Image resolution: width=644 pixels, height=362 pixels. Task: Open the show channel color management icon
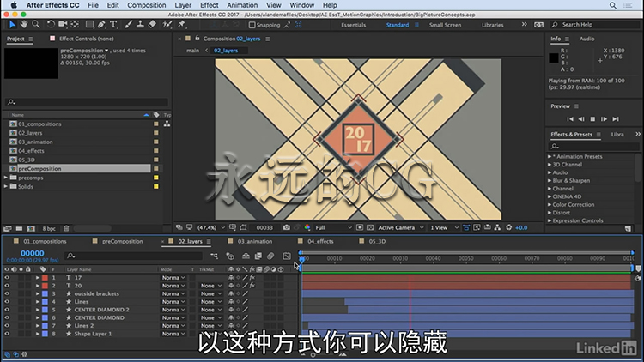307,227
